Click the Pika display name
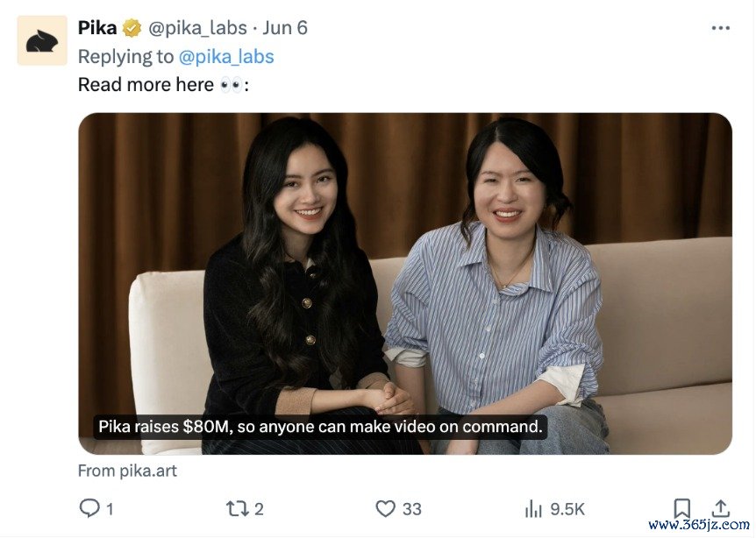 tap(97, 28)
